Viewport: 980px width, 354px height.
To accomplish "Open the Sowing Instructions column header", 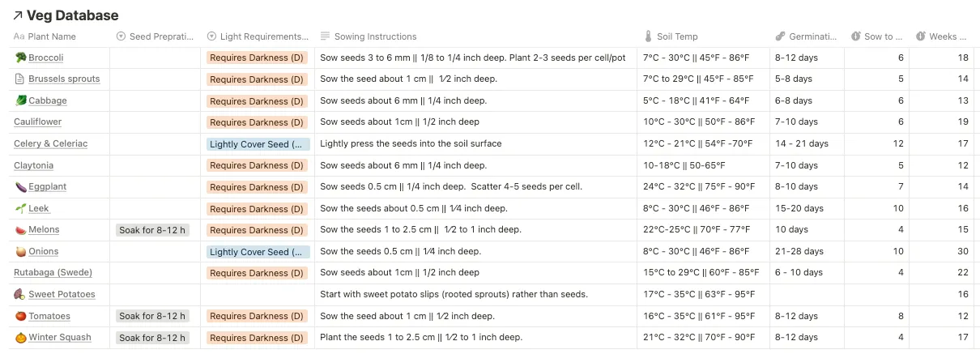I will click(x=375, y=36).
